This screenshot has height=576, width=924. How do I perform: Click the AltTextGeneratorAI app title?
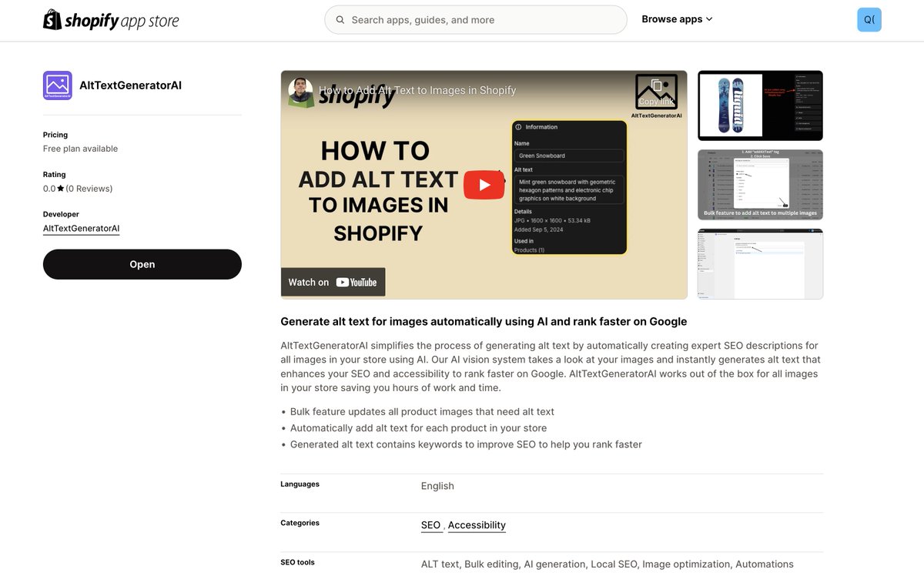(x=130, y=85)
